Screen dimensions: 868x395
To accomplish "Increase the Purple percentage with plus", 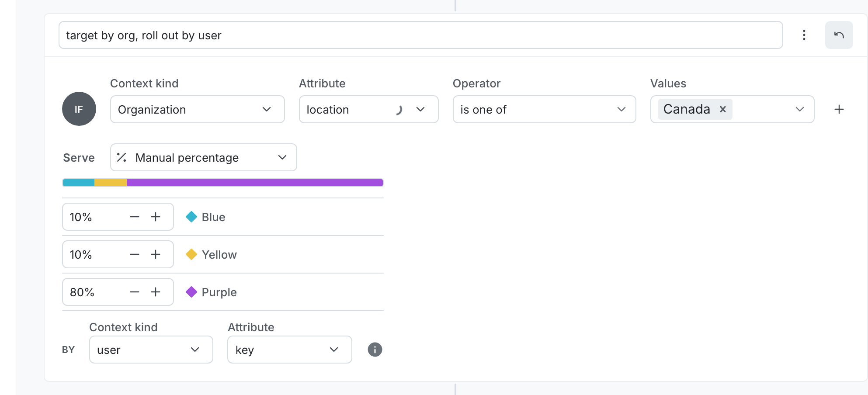I will tap(156, 292).
